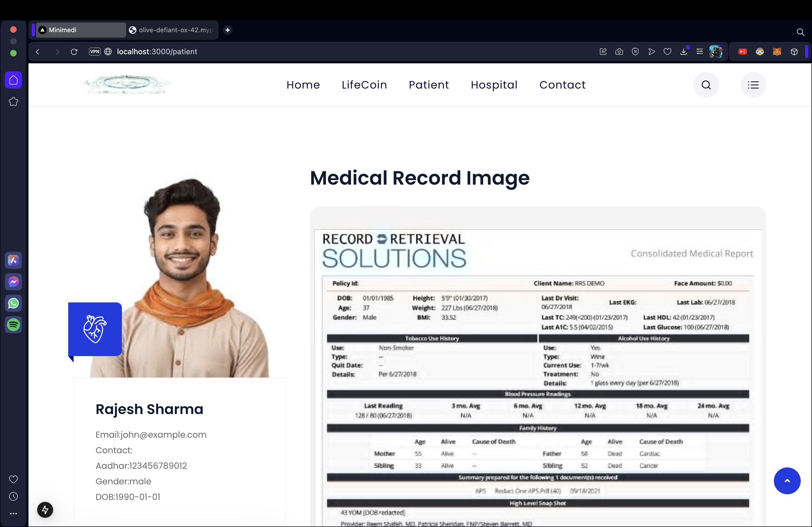Click the MetaMask fox extension icon
Viewport: 812px width, 527px height.
click(x=777, y=52)
